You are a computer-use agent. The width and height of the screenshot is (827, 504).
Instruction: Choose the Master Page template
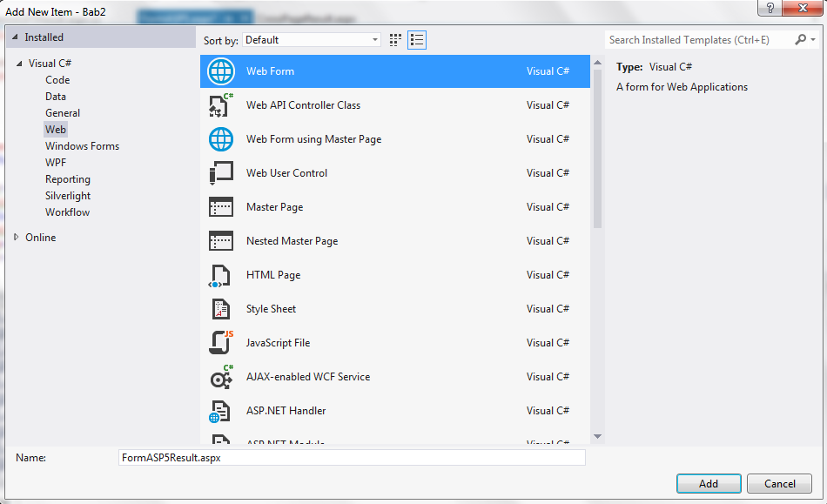[395, 206]
